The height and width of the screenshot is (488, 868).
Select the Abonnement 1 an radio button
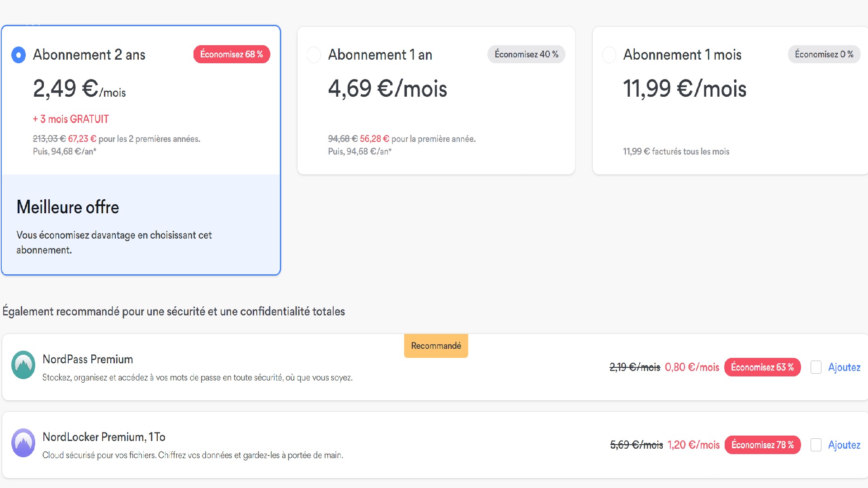(x=314, y=55)
